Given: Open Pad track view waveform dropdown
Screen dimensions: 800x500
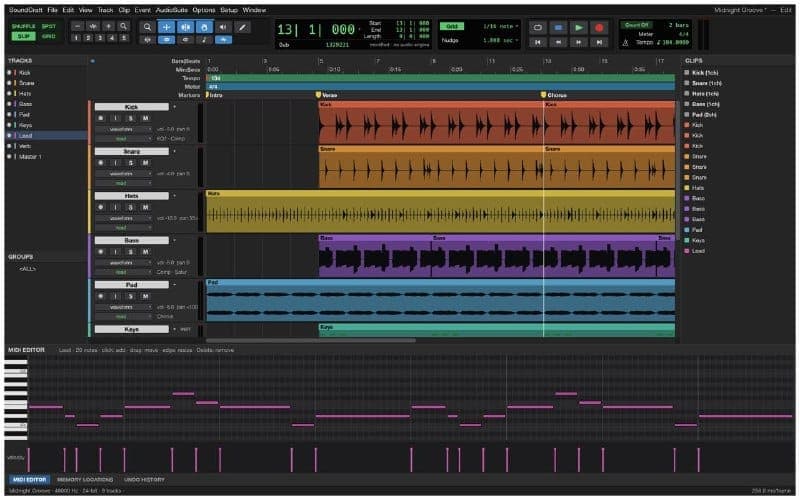Looking at the screenshot, I should [124, 307].
